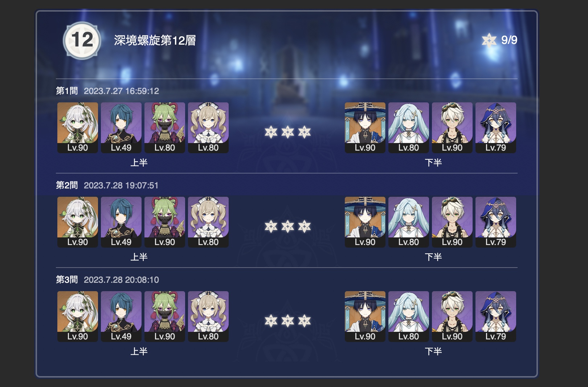Click Layla Lv.79 portrait in chamber 1

point(496,127)
